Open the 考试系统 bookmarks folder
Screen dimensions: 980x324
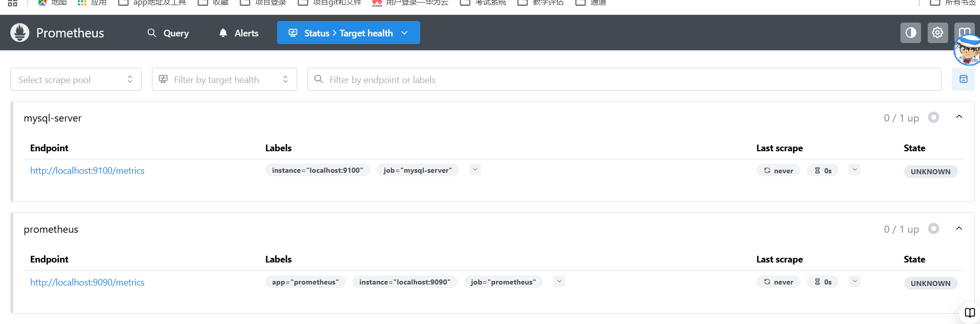(x=483, y=3)
